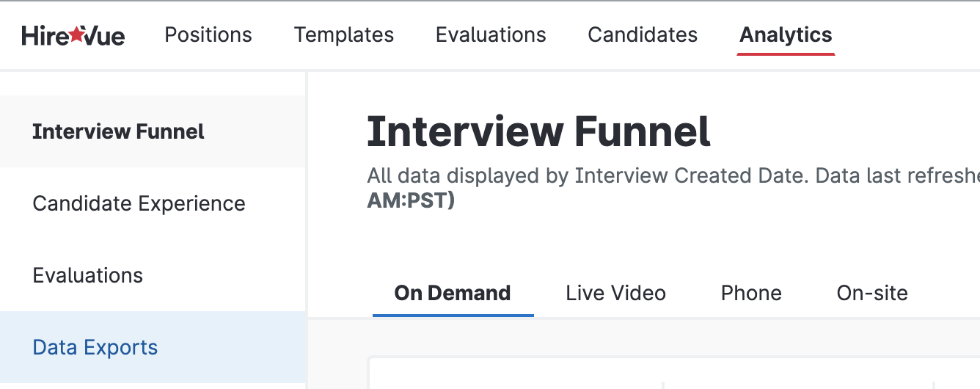The height and width of the screenshot is (389, 980).
Task: Navigate to the Candidates page
Action: pyautogui.click(x=643, y=35)
